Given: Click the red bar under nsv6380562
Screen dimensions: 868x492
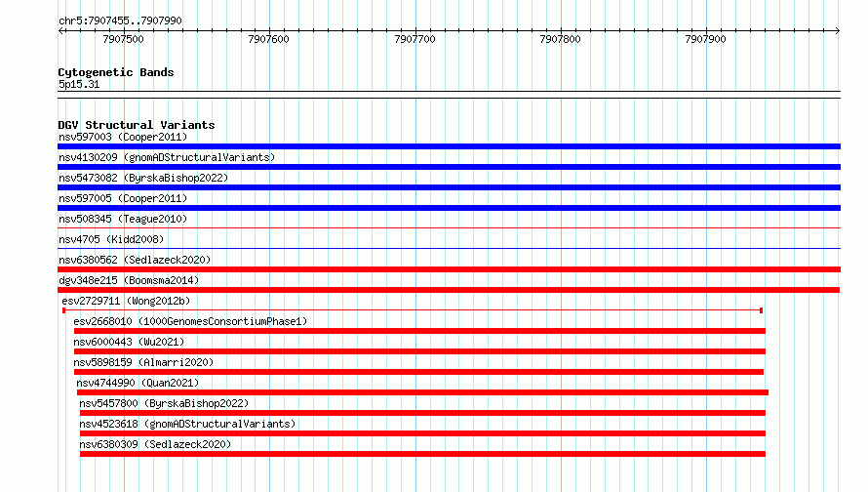Looking at the screenshot, I should pyautogui.click(x=449, y=269).
